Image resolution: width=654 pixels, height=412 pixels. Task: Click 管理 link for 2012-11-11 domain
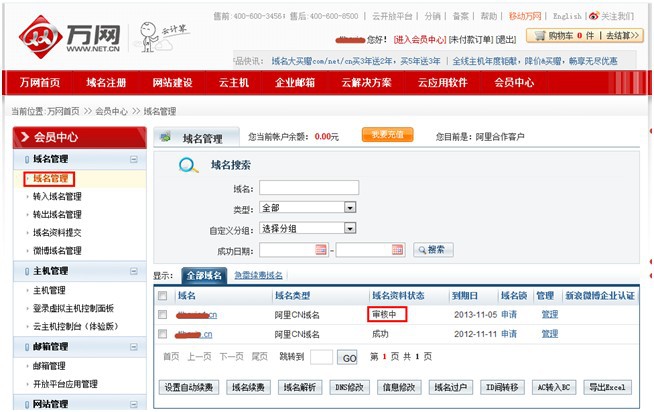pyautogui.click(x=549, y=334)
